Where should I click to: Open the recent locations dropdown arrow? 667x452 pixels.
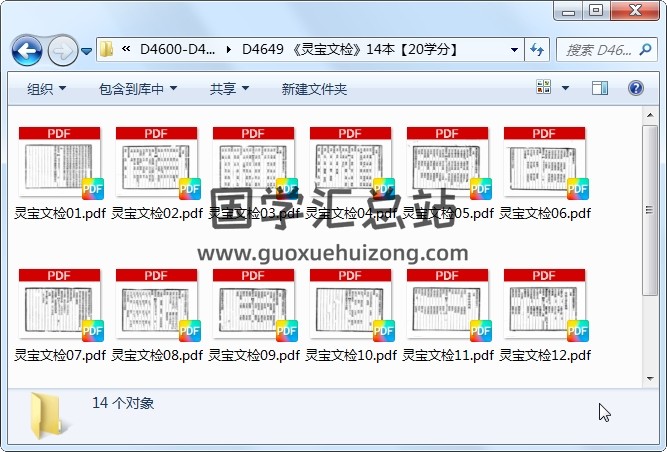(86, 51)
